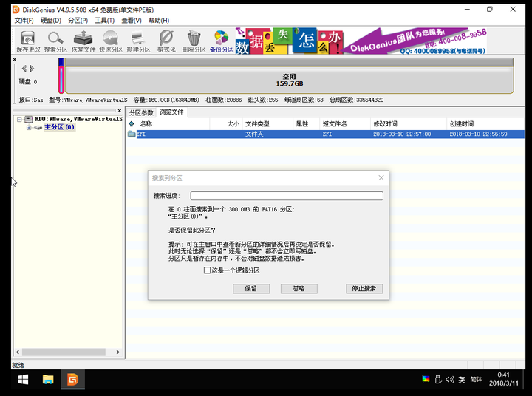Open File Explorer from the taskbar
The width and height of the screenshot is (532, 396).
click(48, 379)
